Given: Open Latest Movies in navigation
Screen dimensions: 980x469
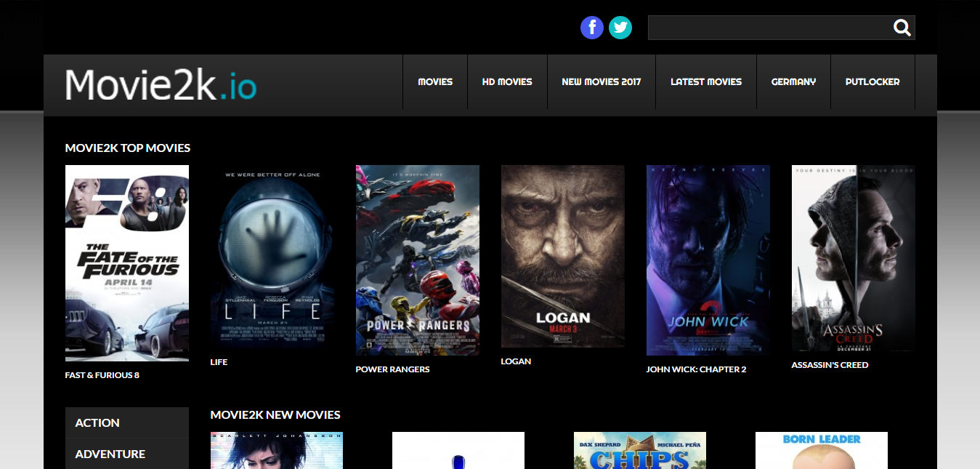Looking at the screenshot, I should point(706,81).
